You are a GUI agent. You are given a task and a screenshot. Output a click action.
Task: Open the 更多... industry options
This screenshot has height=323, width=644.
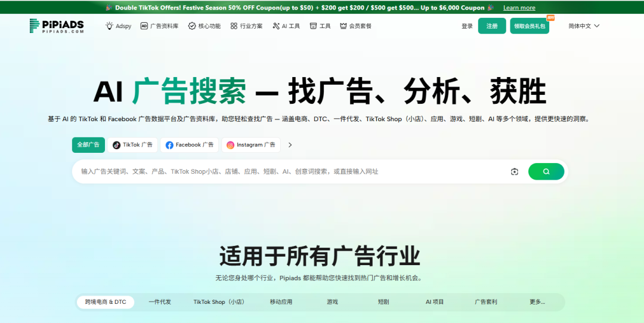pyautogui.click(x=537, y=302)
